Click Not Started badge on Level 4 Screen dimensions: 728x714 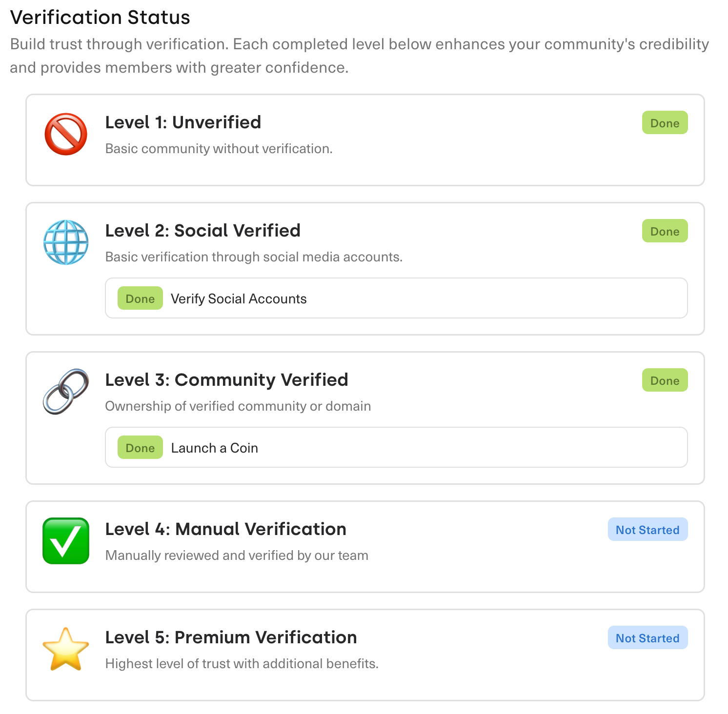pos(647,530)
